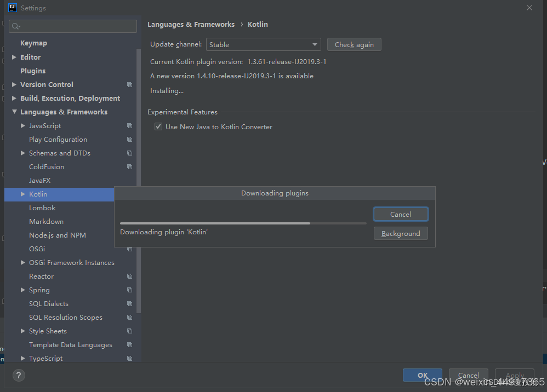Click the project-level icon beside JavaScript

coord(129,126)
